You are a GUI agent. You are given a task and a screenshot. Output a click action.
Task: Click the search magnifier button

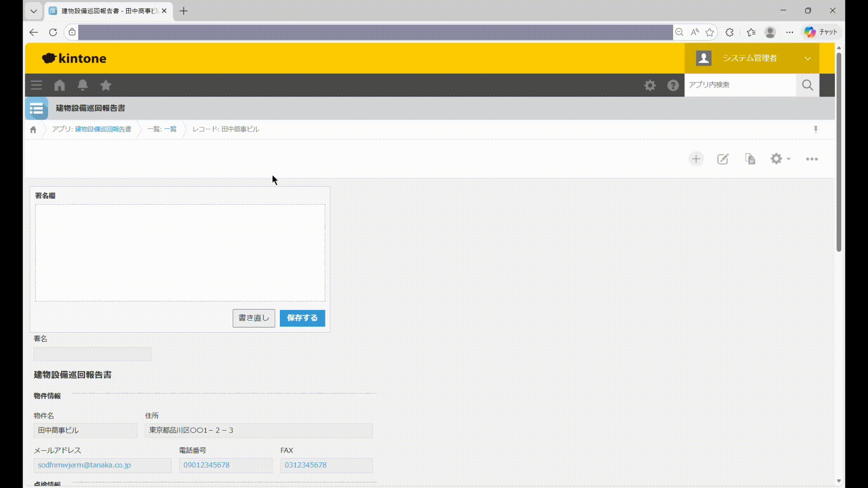pyautogui.click(x=807, y=85)
